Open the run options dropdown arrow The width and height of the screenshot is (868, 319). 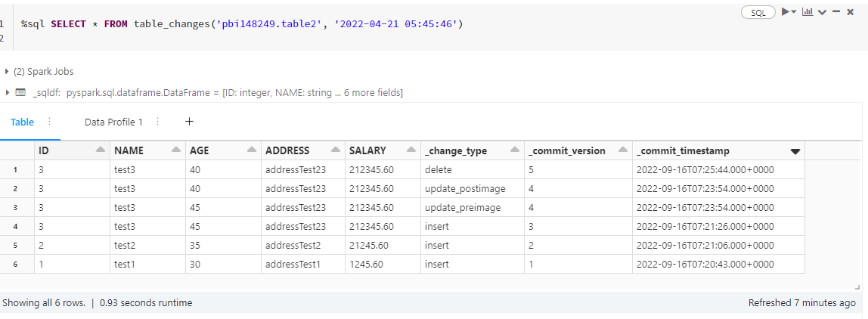(x=794, y=12)
